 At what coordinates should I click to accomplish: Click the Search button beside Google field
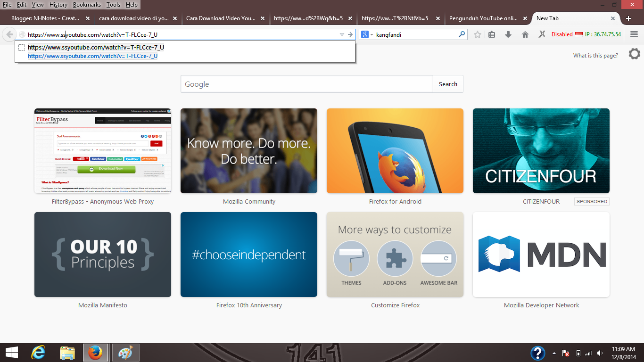[x=448, y=84]
